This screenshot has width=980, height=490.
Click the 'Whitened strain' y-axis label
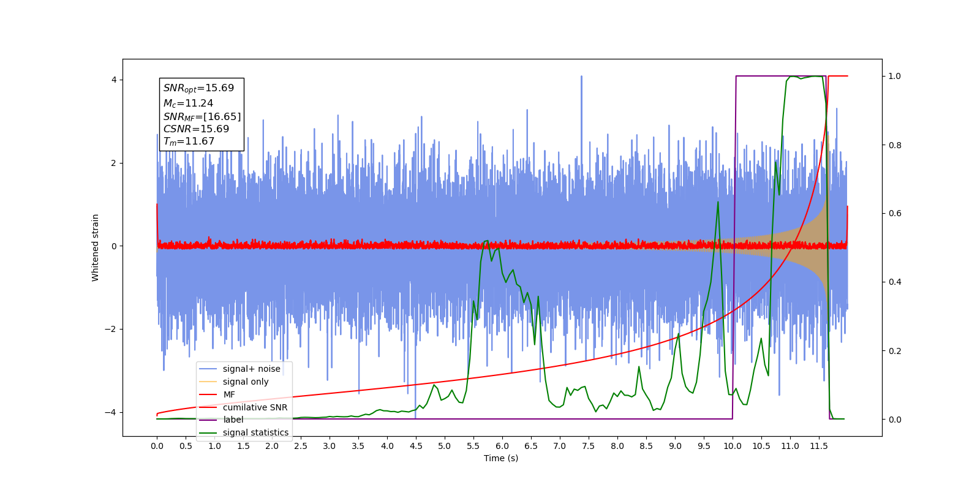point(96,247)
